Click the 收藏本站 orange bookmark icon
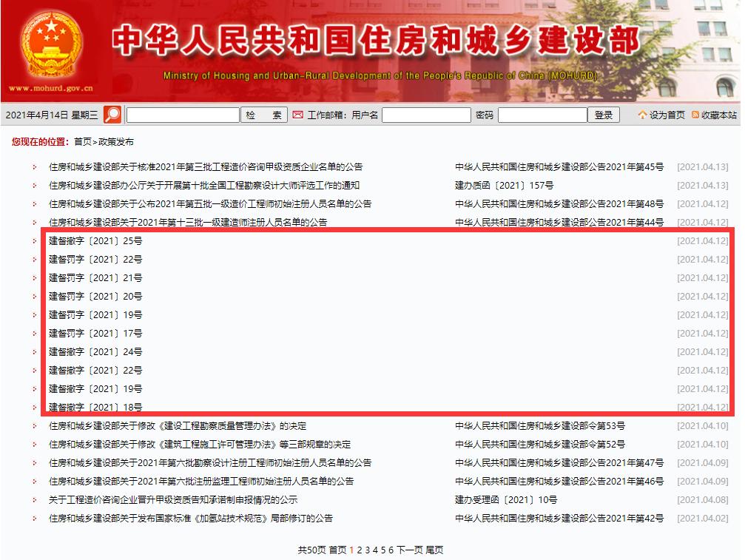 pos(695,115)
